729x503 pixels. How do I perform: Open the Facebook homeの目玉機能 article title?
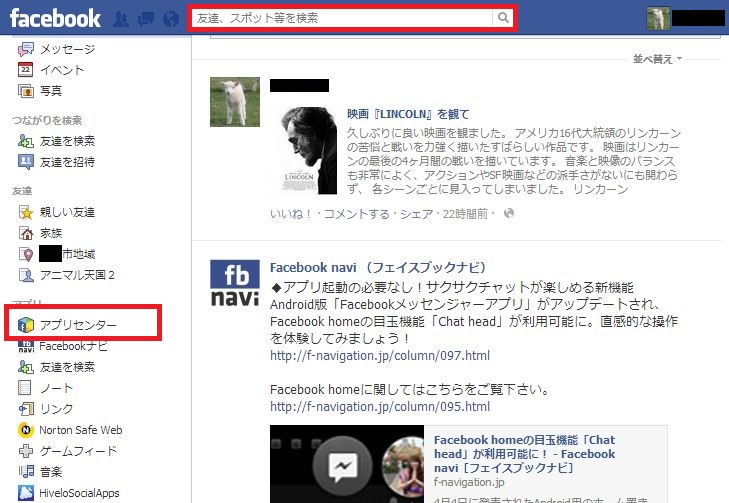pos(524,454)
